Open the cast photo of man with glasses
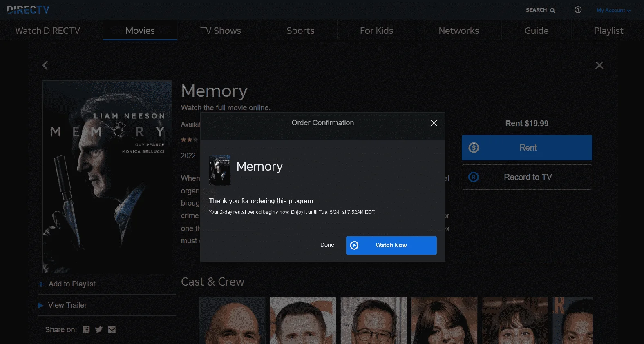The height and width of the screenshot is (344, 644). [373, 320]
